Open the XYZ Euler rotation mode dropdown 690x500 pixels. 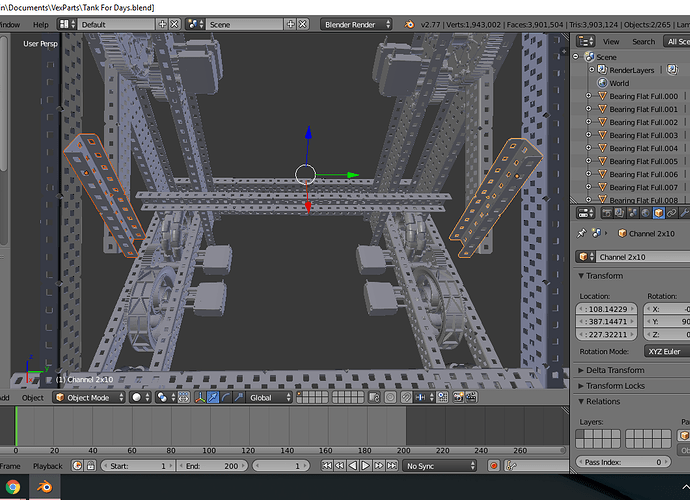[667, 351]
